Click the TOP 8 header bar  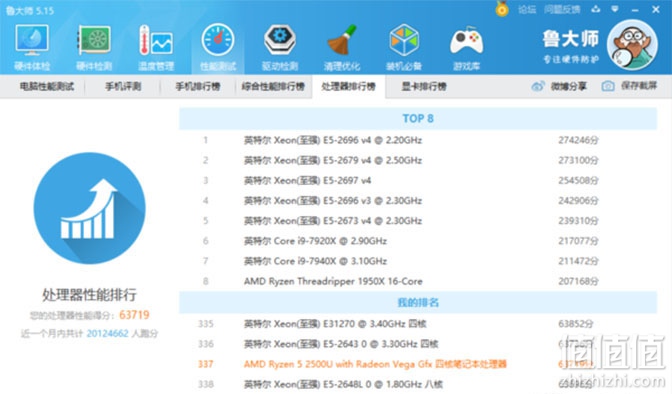[x=418, y=118]
